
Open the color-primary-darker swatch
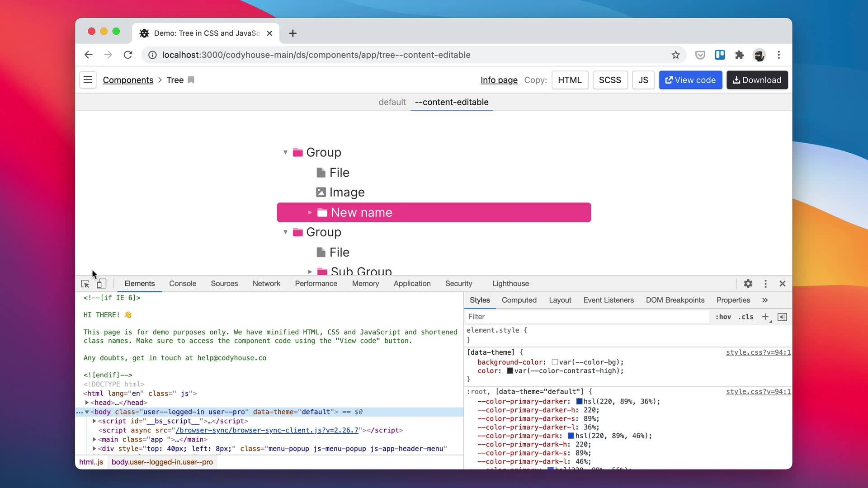(x=579, y=402)
